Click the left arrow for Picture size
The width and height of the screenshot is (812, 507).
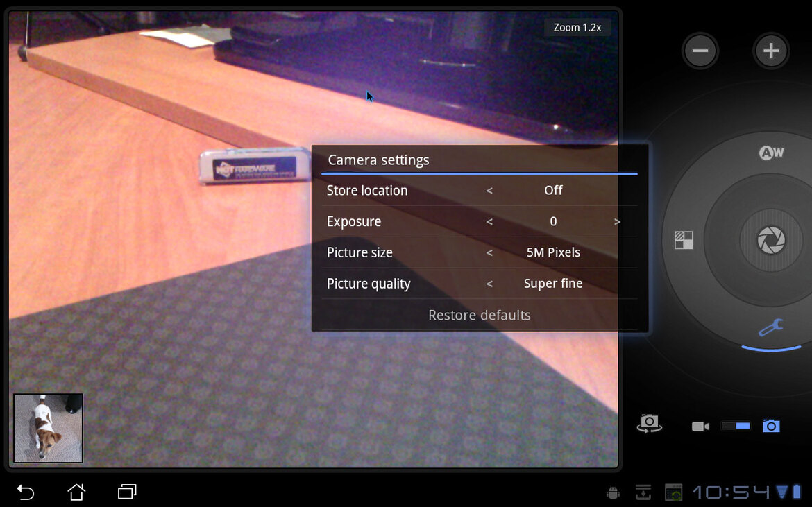point(489,252)
